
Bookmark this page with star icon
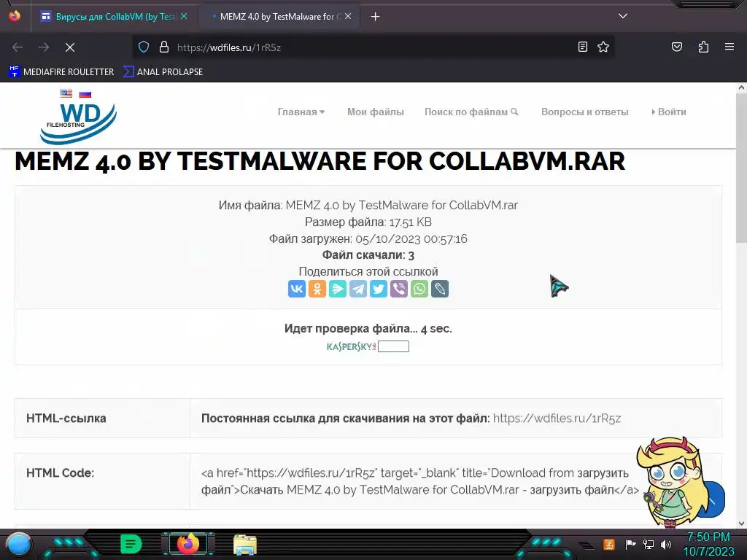pyautogui.click(x=603, y=47)
